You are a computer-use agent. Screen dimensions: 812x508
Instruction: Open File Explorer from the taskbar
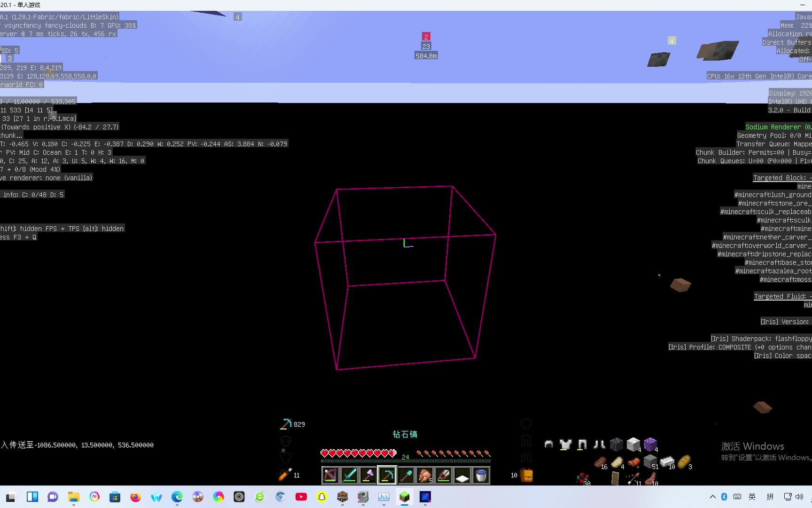[x=74, y=497]
